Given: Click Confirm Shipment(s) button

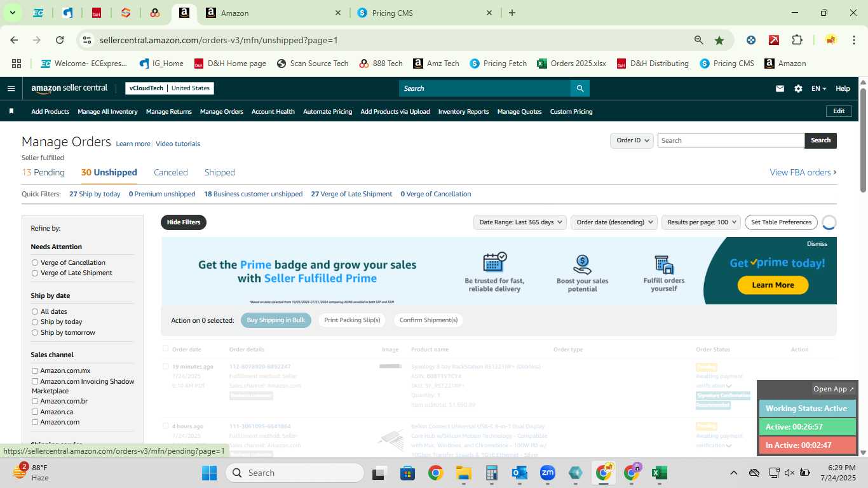Looking at the screenshot, I should (428, 320).
